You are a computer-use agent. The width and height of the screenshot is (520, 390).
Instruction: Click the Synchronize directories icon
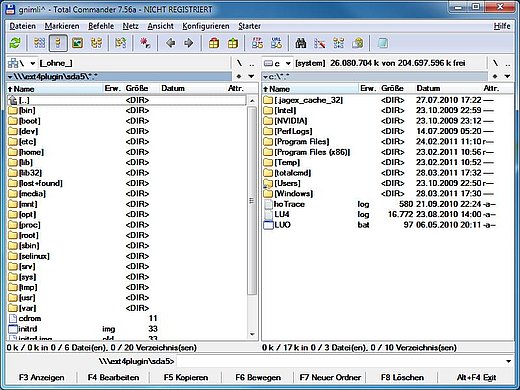click(x=338, y=43)
